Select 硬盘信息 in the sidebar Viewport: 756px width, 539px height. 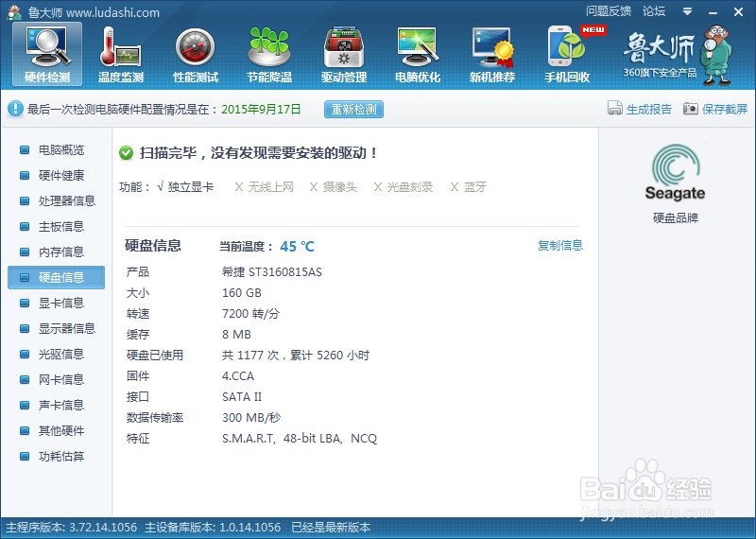[56, 277]
